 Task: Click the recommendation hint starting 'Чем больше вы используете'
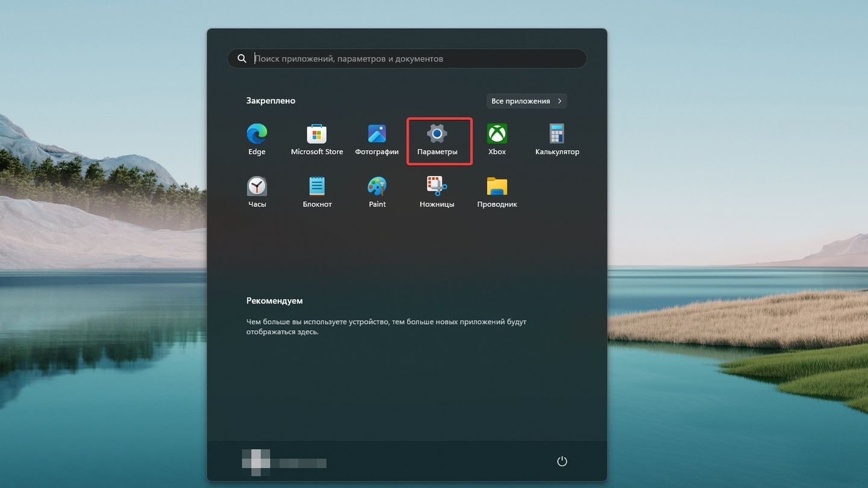[386, 327]
